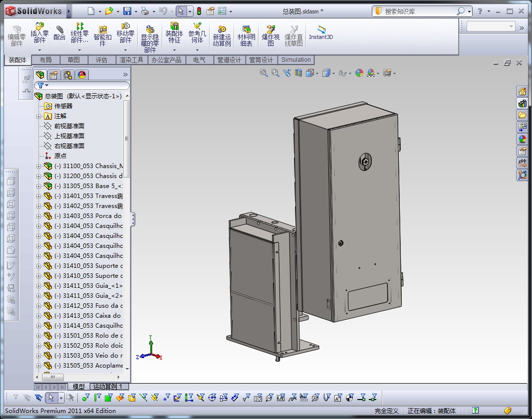Click the Apply Scene icon
532x419 pixels.
(x=371, y=73)
